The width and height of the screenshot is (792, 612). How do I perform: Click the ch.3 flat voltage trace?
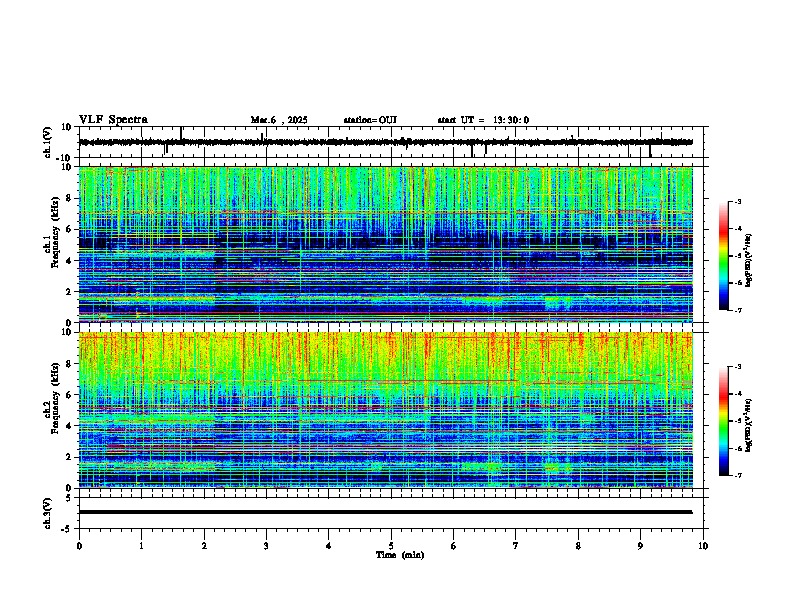pyautogui.click(x=386, y=512)
